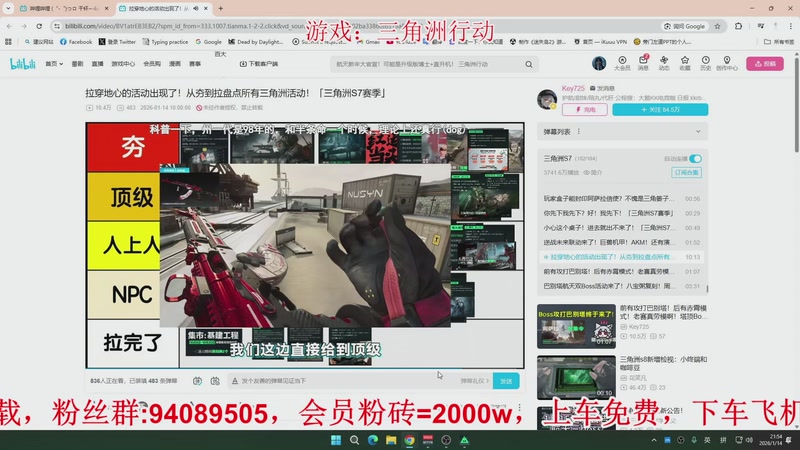Open 消息 messages icon with badge
This screenshot has height=450, width=800.
[x=643, y=63]
